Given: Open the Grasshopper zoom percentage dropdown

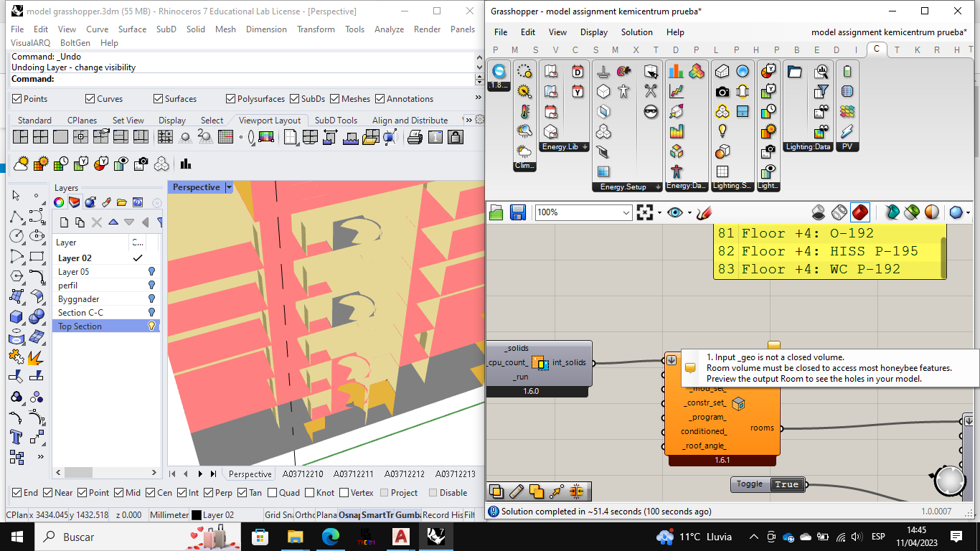Looking at the screenshot, I should 627,212.
